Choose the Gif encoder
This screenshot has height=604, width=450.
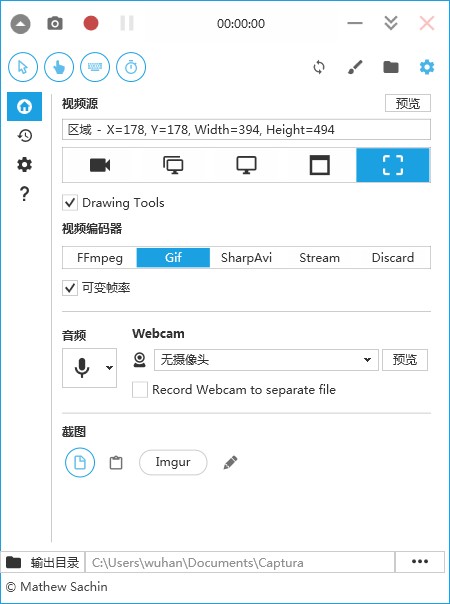pos(173,258)
